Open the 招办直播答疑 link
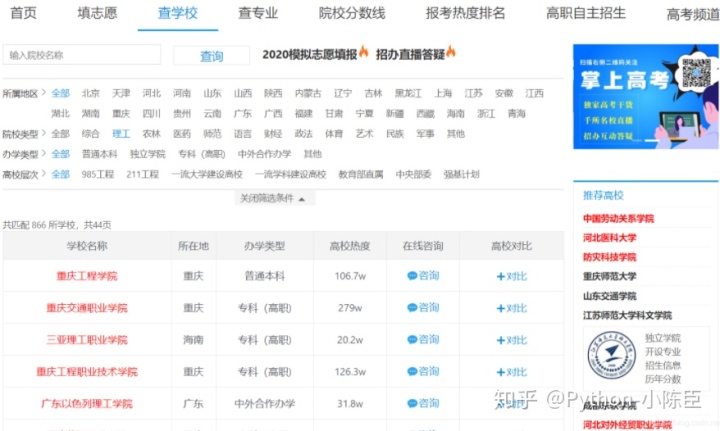720x431 pixels. click(x=410, y=54)
